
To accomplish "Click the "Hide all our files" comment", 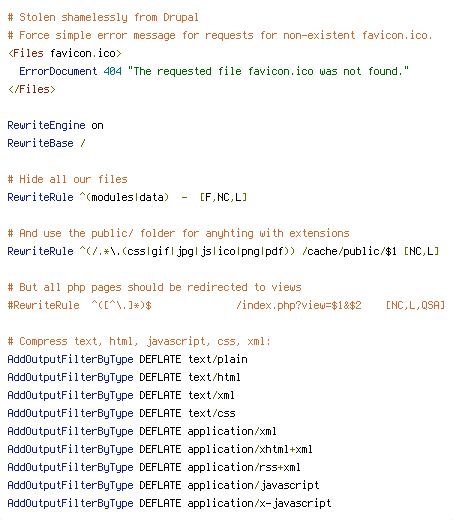I will pyautogui.click(x=67, y=179).
